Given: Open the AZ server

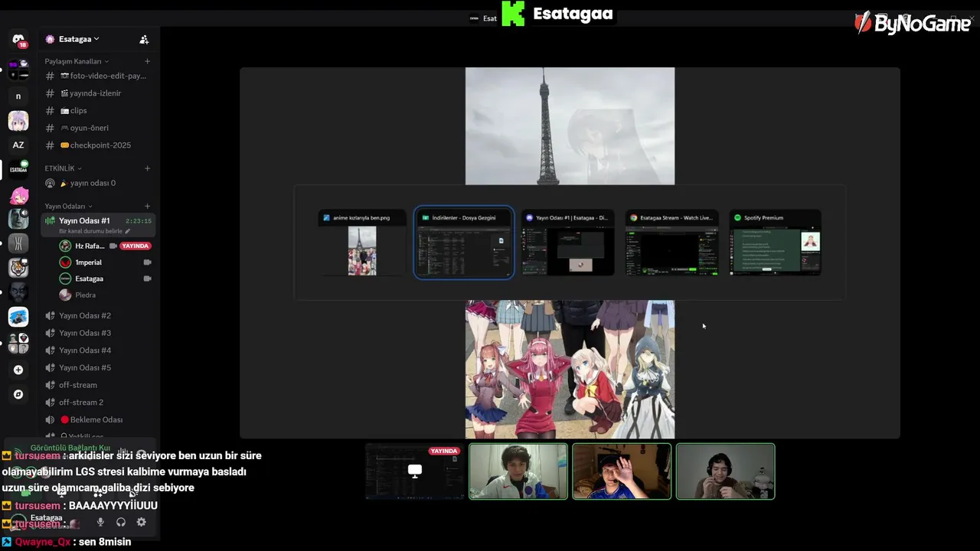Looking at the screenshot, I should click(x=18, y=145).
